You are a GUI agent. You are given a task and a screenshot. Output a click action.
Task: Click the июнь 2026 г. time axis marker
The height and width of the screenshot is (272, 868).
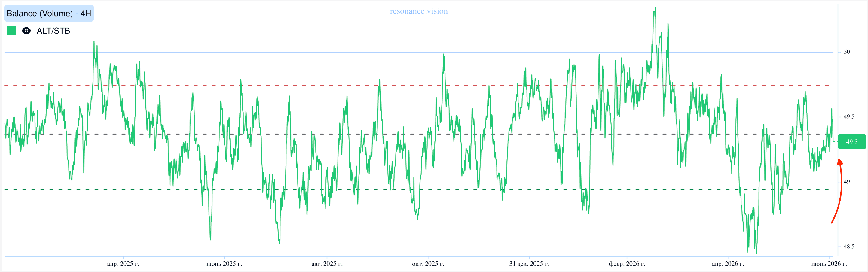tap(829, 264)
